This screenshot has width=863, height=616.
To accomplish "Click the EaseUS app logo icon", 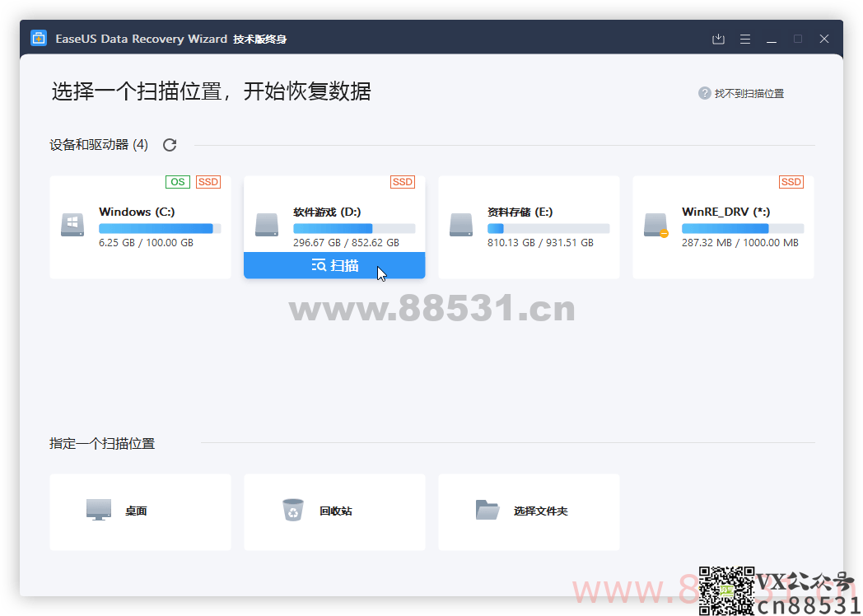I will tap(39, 39).
